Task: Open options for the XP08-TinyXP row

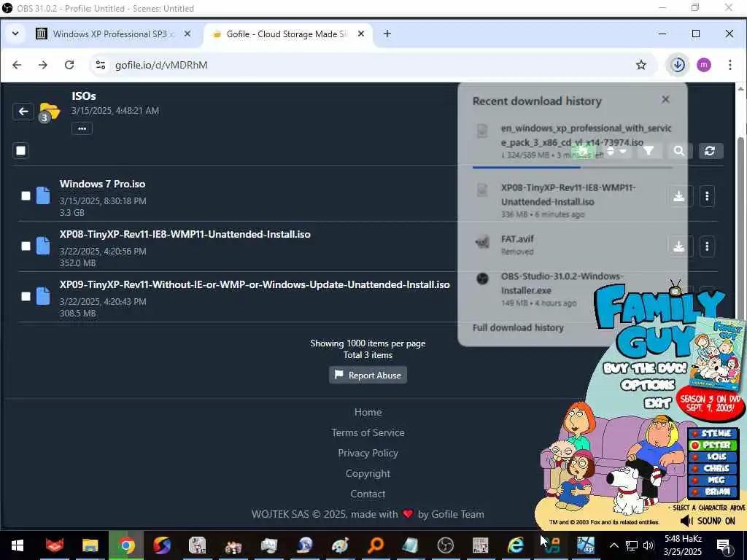Action: click(707, 246)
